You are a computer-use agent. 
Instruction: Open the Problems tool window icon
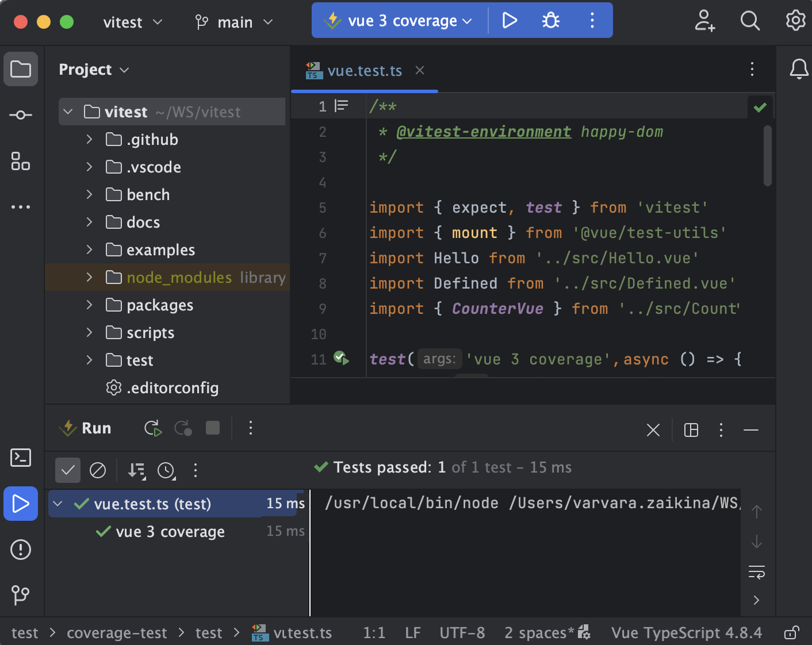tap(21, 550)
